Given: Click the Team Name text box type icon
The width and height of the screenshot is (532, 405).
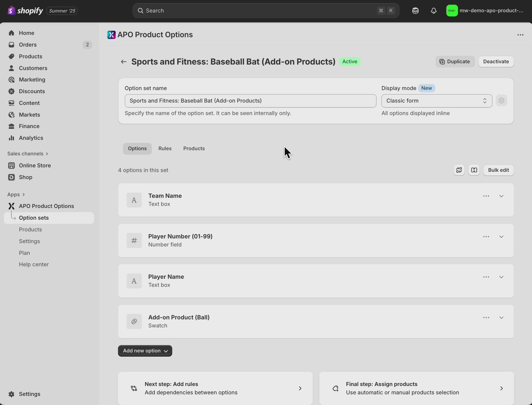Looking at the screenshot, I should [134, 200].
